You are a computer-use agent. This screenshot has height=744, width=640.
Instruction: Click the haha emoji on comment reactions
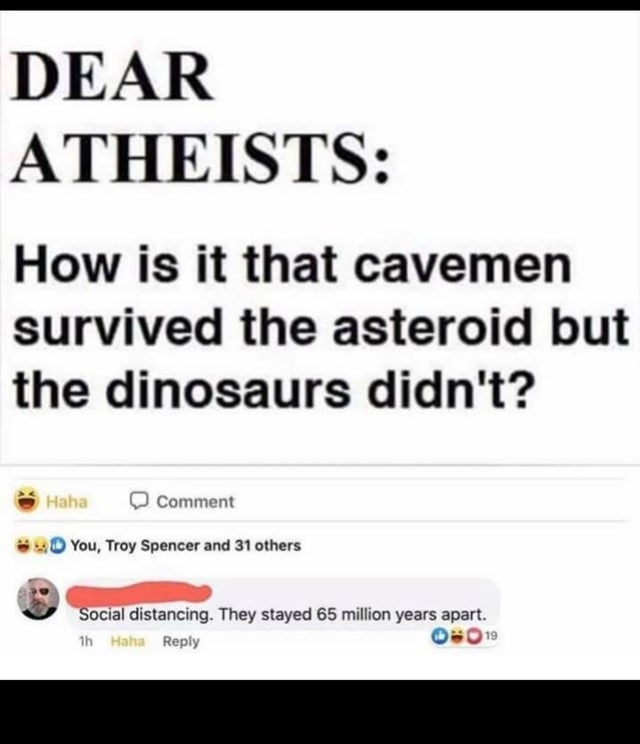(457, 635)
